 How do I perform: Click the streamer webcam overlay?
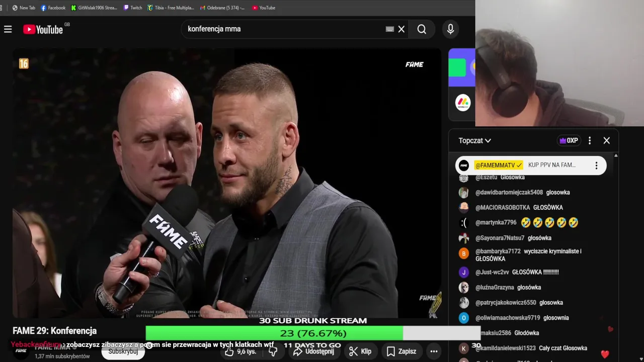[x=559, y=63]
